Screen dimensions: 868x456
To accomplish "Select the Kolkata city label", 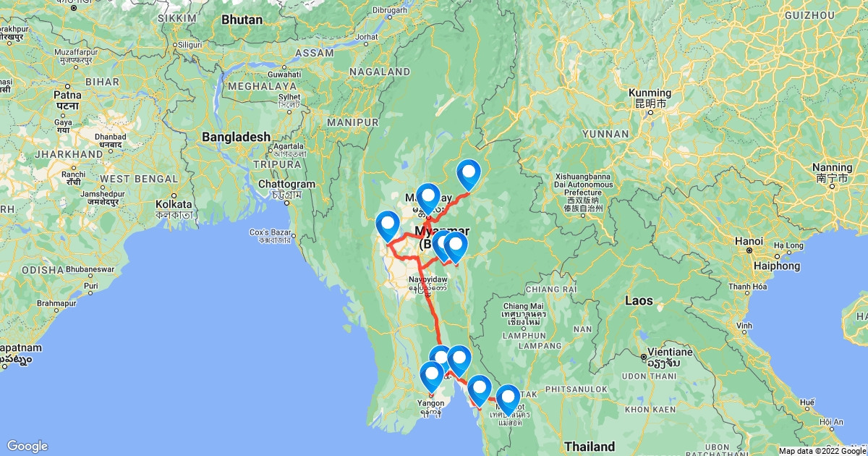I will click(x=173, y=204).
